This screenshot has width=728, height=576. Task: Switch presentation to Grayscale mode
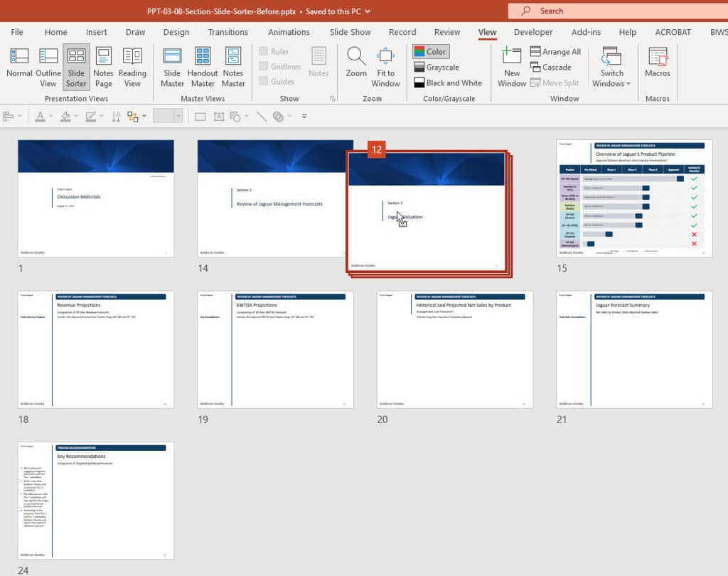point(435,67)
